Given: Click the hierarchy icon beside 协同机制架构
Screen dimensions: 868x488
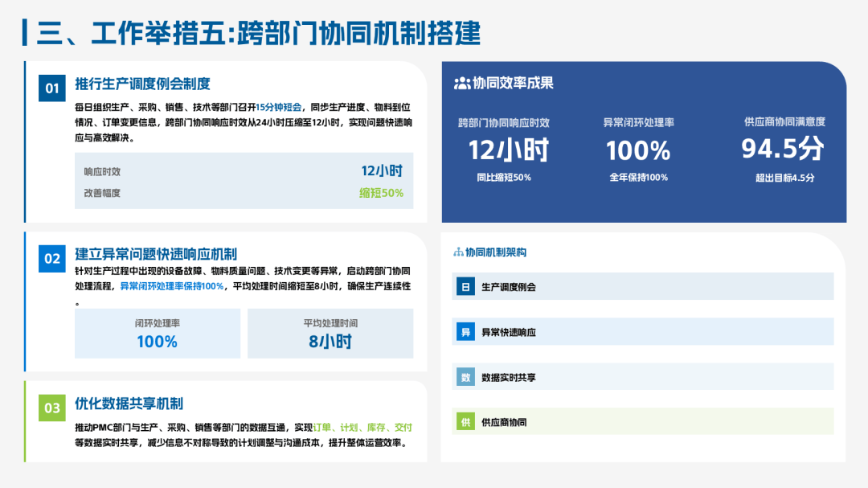Looking at the screenshot, I should click(459, 252).
